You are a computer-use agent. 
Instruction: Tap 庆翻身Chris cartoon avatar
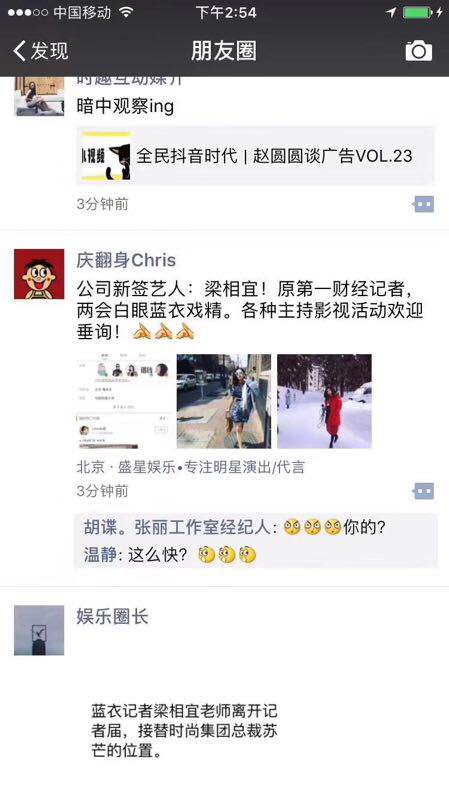(x=39, y=274)
